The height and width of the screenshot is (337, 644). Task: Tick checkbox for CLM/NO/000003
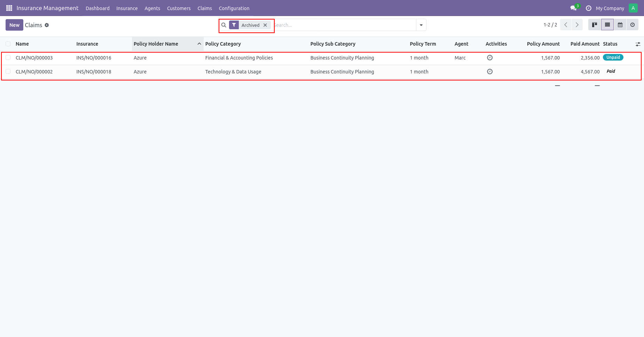point(8,58)
